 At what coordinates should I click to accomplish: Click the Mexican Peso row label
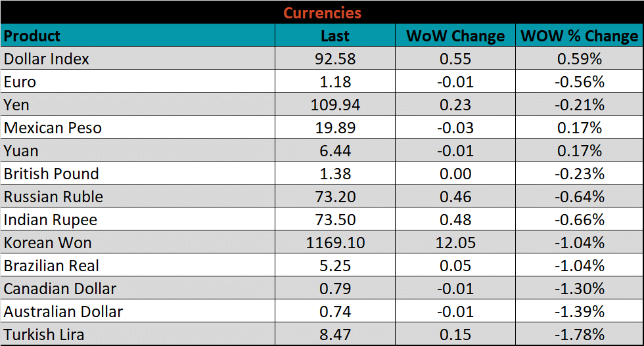tap(53, 128)
